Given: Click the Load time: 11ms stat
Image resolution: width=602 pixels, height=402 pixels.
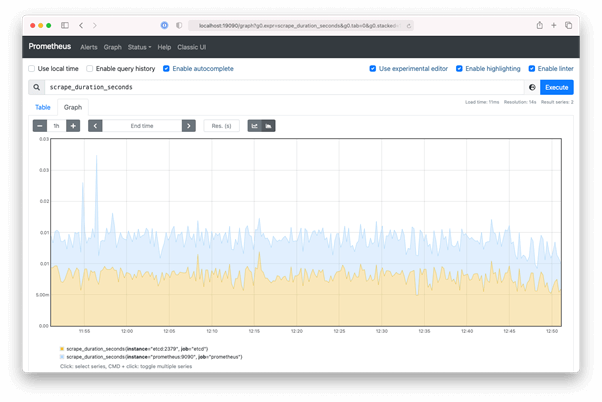Looking at the screenshot, I should 482,102.
